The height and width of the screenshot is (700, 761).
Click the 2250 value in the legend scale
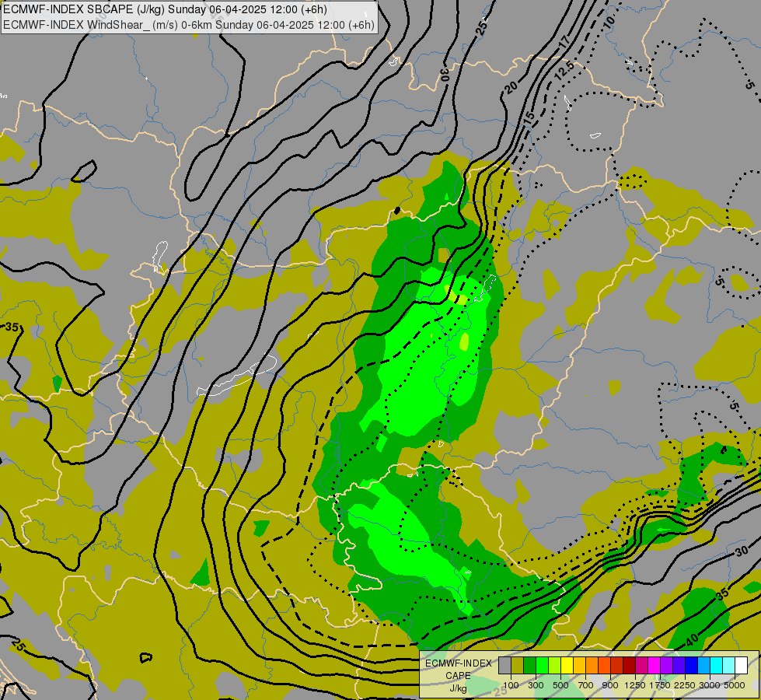685,685
